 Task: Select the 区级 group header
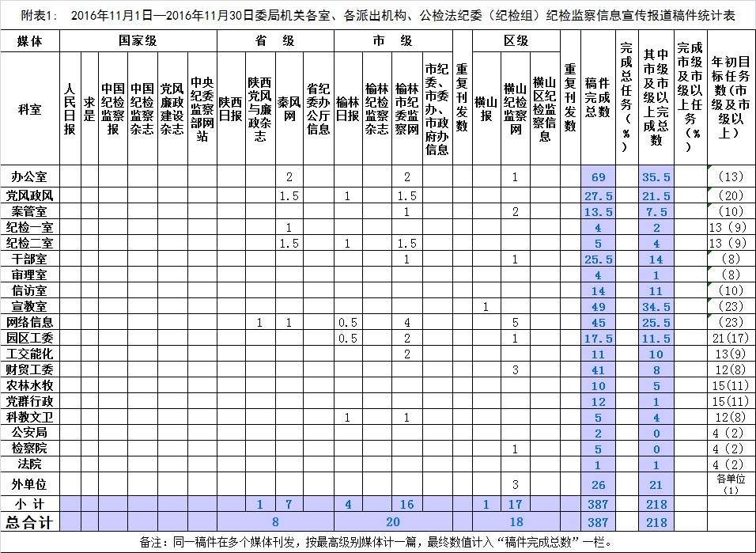(x=516, y=41)
